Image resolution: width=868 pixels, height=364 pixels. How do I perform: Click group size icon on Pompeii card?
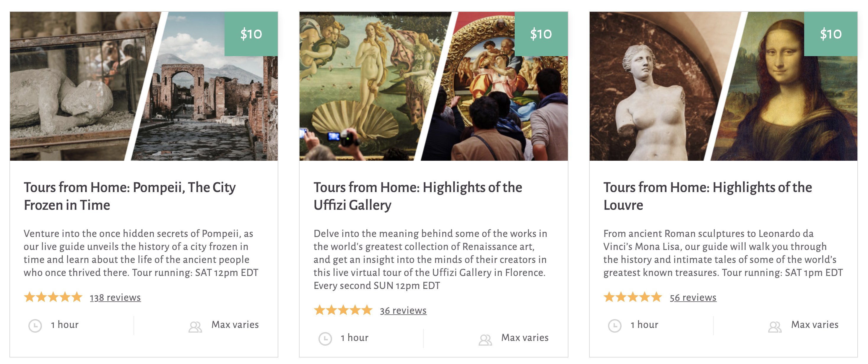195,326
